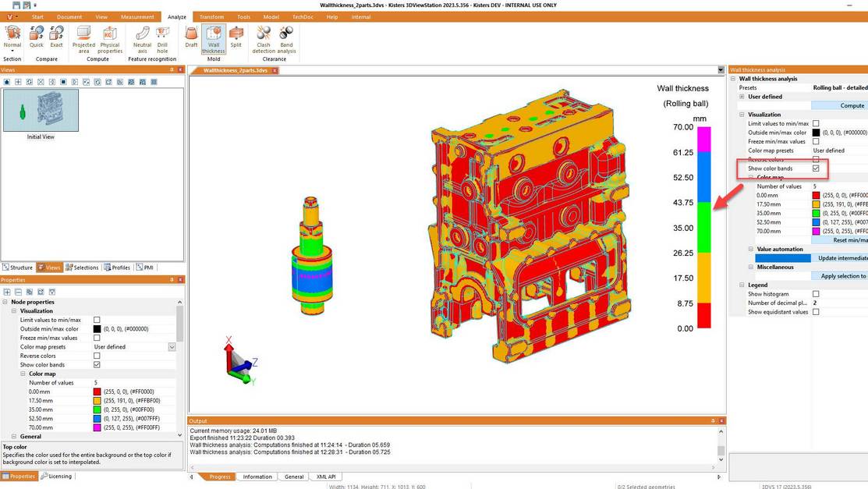Open the TechDoc ribbon tab

pos(303,17)
